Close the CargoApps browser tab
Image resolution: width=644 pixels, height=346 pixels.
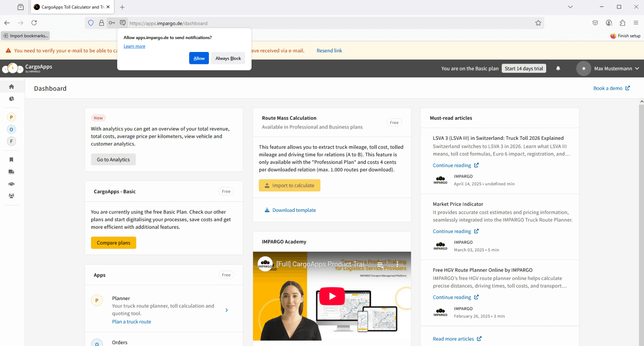pos(108,7)
